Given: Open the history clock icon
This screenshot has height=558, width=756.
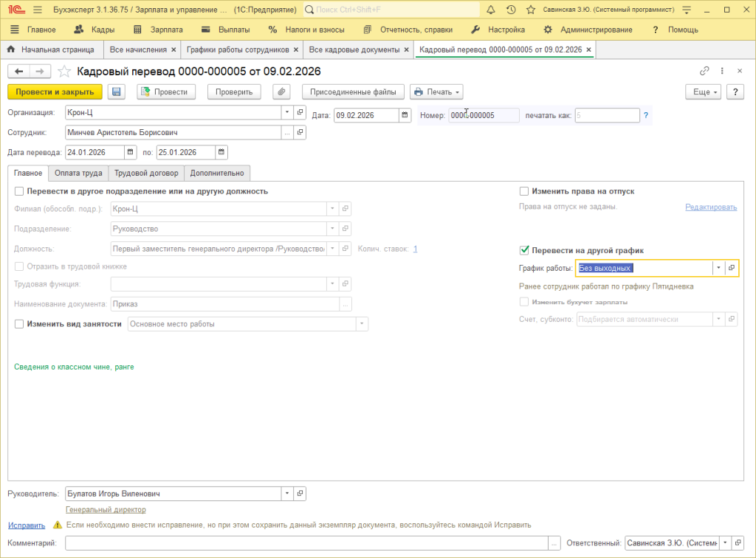Looking at the screenshot, I should coord(511,10).
